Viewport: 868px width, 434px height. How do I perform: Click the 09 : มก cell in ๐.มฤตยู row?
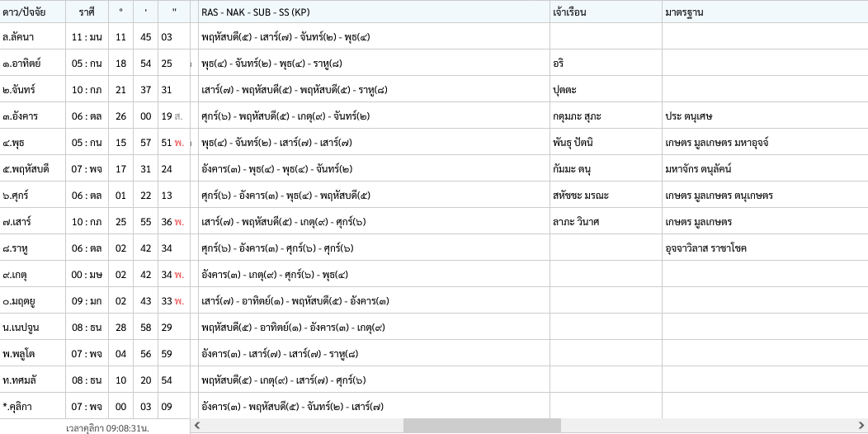click(x=87, y=301)
